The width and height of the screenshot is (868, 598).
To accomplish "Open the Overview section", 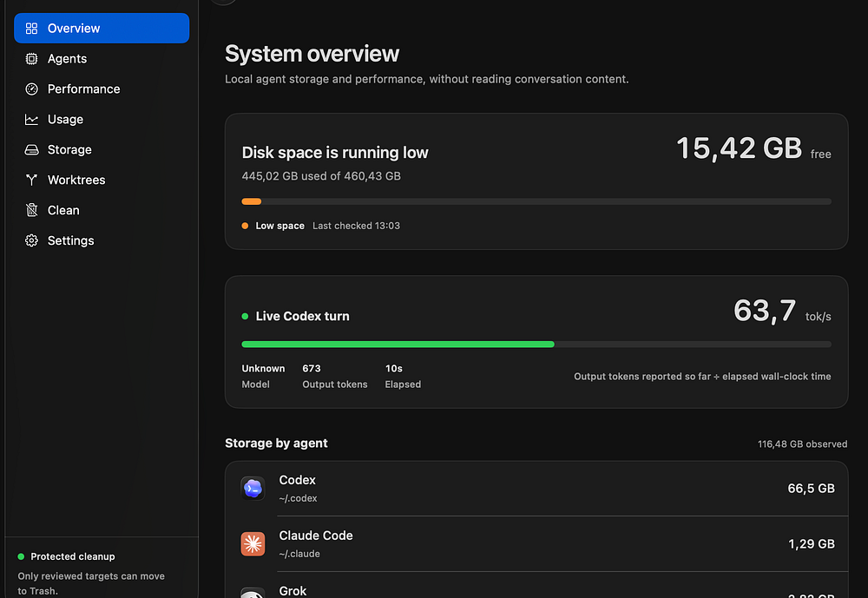I will click(102, 29).
